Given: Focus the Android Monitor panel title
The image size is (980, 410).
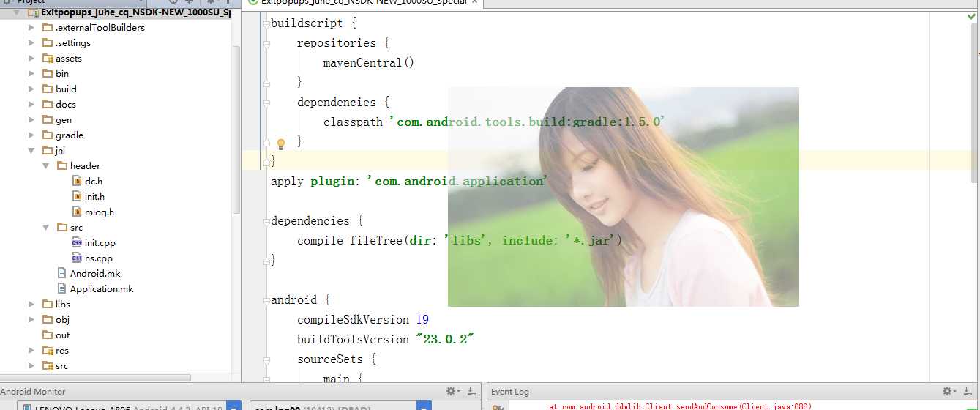Looking at the screenshot, I should coord(33,392).
